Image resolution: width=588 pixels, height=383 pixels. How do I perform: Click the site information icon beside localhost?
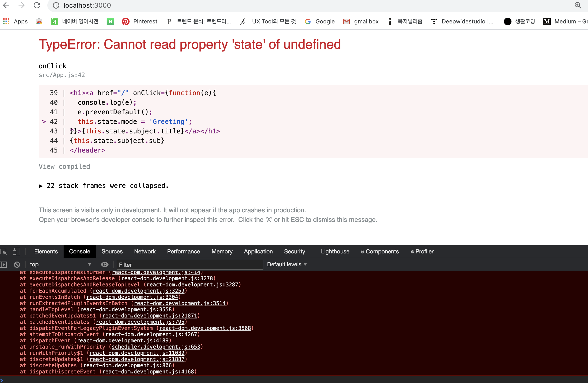(56, 5)
